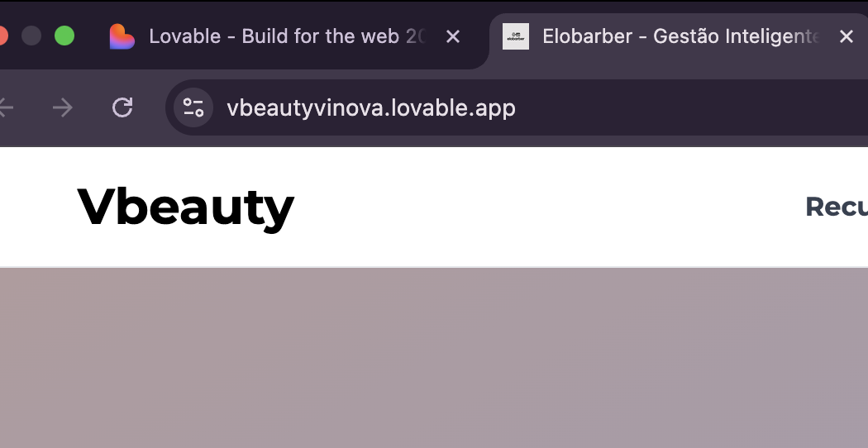The width and height of the screenshot is (868, 448).
Task: Click the Lovable heart favicon
Action: coord(122,36)
